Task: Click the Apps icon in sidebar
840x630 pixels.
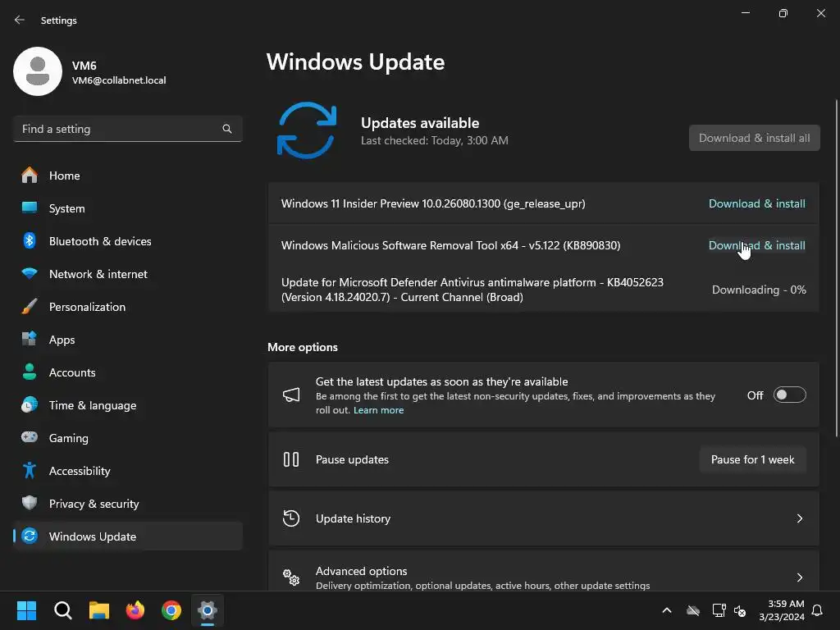Action: (30, 339)
